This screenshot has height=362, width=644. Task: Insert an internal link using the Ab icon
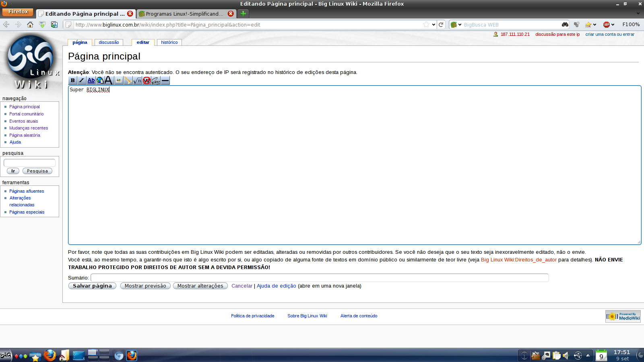pyautogui.click(x=91, y=80)
